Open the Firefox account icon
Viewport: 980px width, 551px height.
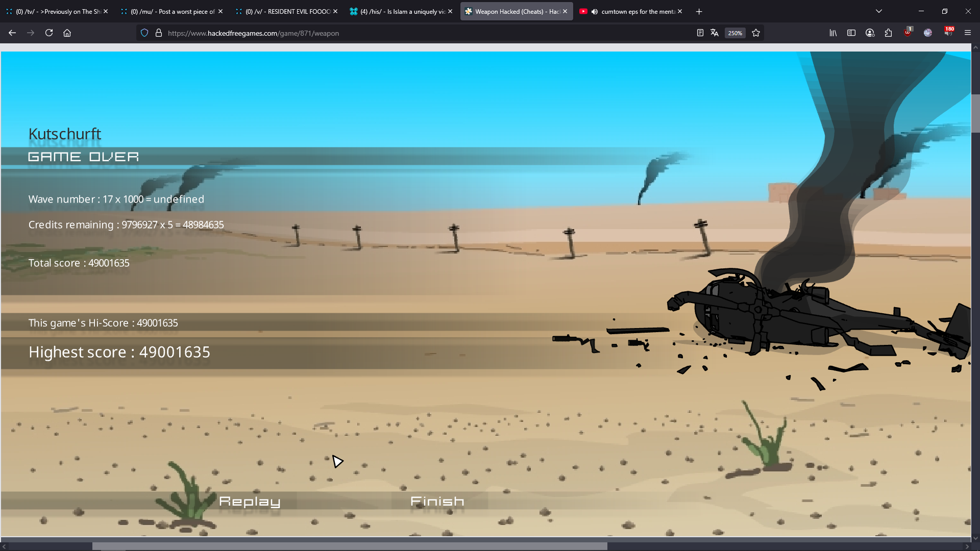coord(870,33)
